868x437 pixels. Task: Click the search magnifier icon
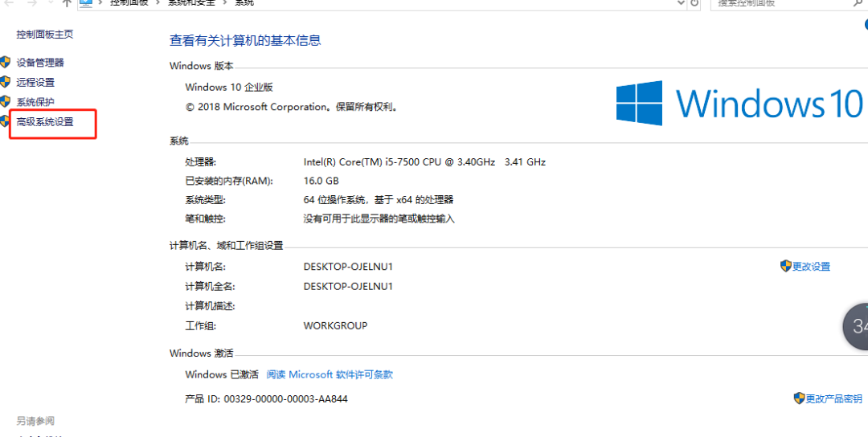point(858,2)
